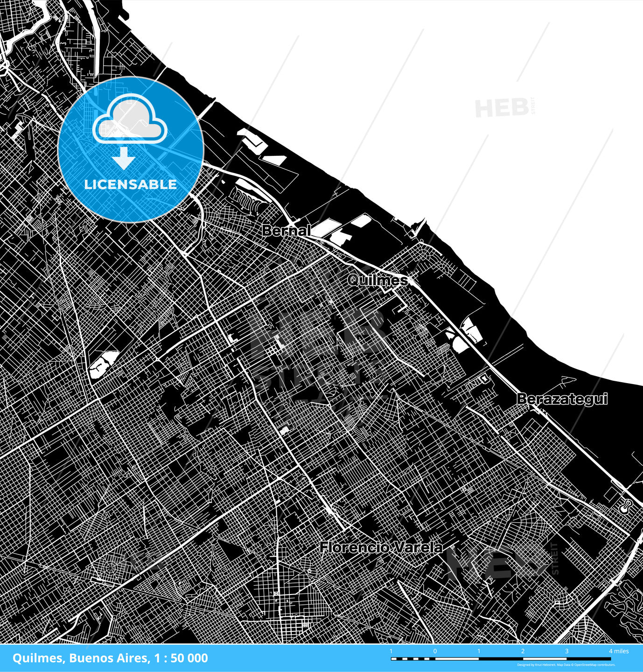Select the Quilmes city label
This screenshot has width=643, height=672.
coord(377,280)
